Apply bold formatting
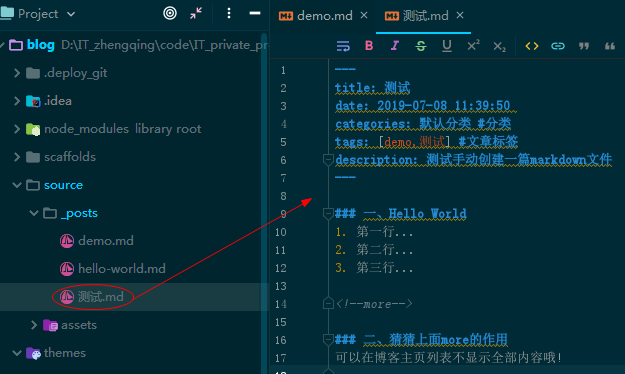The image size is (625, 374). [369, 46]
